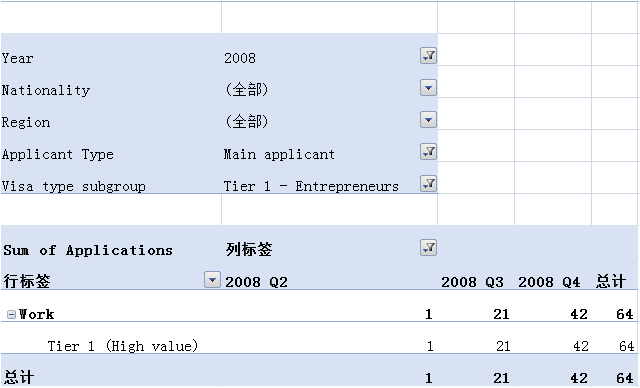Select the Sum of Applications cell
This screenshot has height=388, width=640.
click(x=88, y=250)
